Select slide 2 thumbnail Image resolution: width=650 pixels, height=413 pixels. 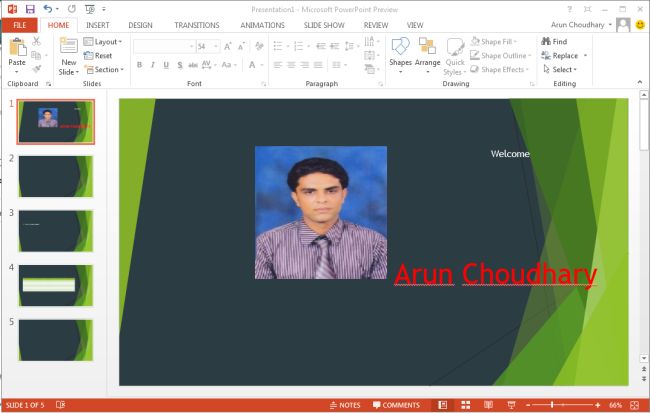[56, 176]
